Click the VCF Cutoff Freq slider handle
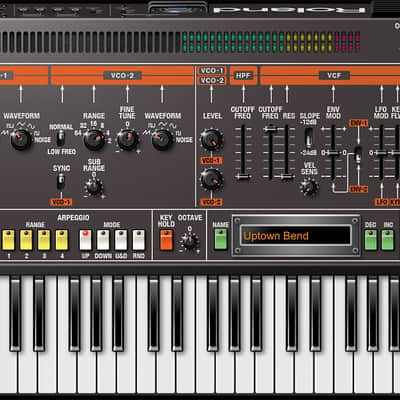Viewport: 400px width, 400px height. tap(271, 129)
